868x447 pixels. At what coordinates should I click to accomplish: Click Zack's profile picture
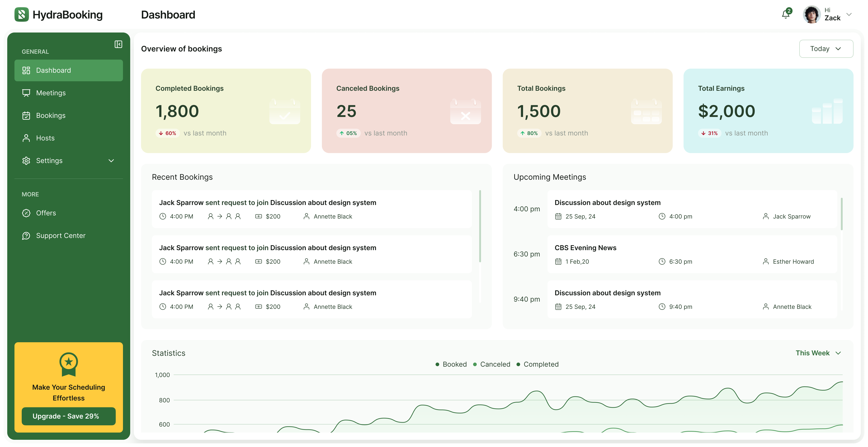click(812, 14)
